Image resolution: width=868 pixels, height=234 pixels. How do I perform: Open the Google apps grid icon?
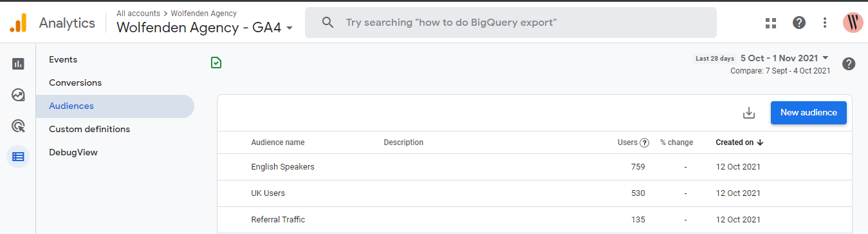pyautogui.click(x=771, y=23)
